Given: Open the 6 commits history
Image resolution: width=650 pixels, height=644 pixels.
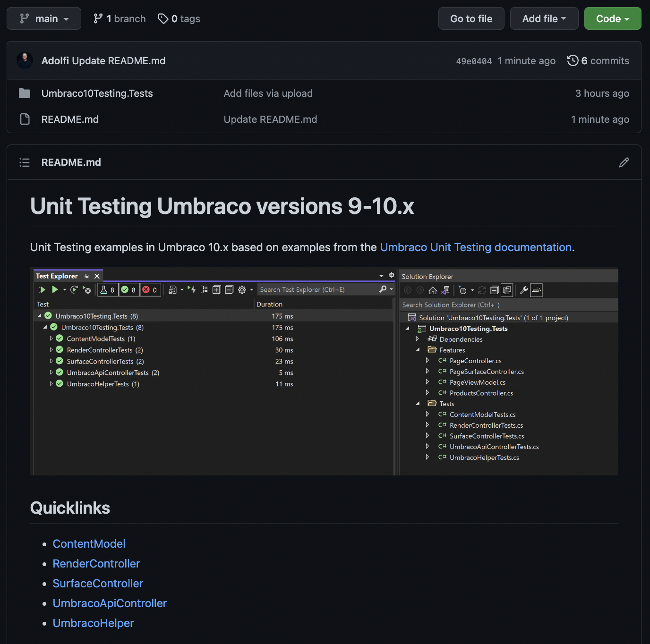Looking at the screenshot, I should click(598, 60).
